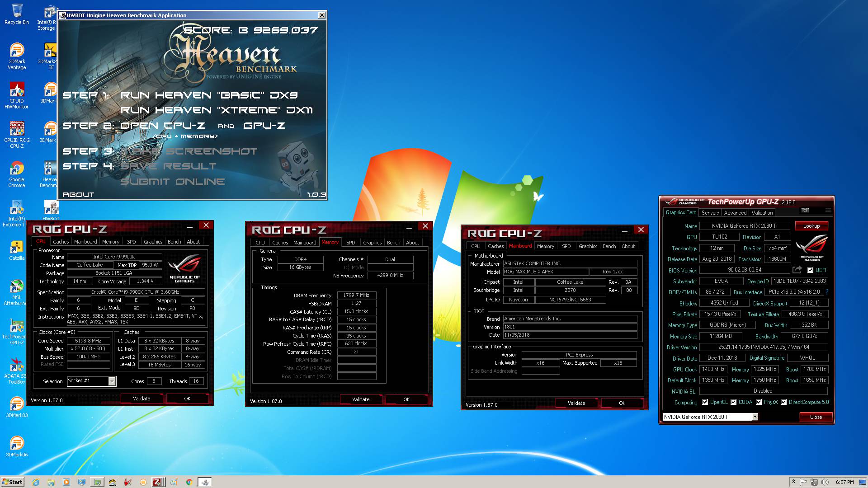868x488 pixels.
Task: Toggle PhysX checkbox in GPU-Z
Action: point(759,402)
